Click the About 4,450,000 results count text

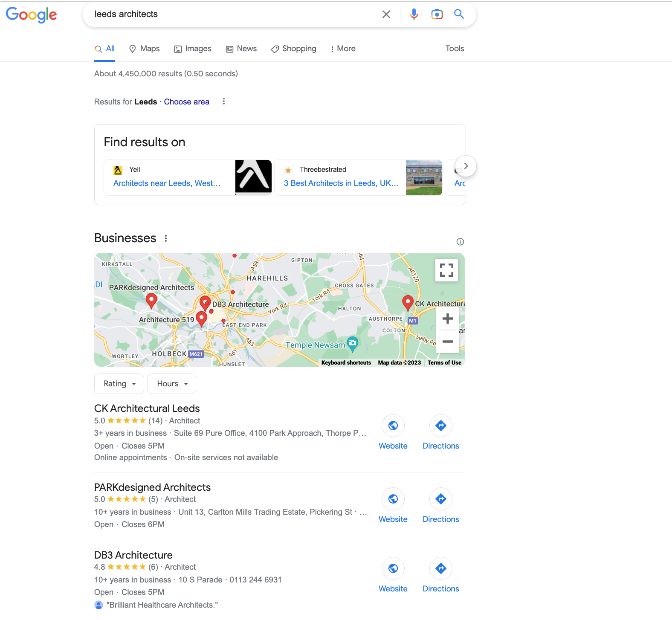[166, 74]
